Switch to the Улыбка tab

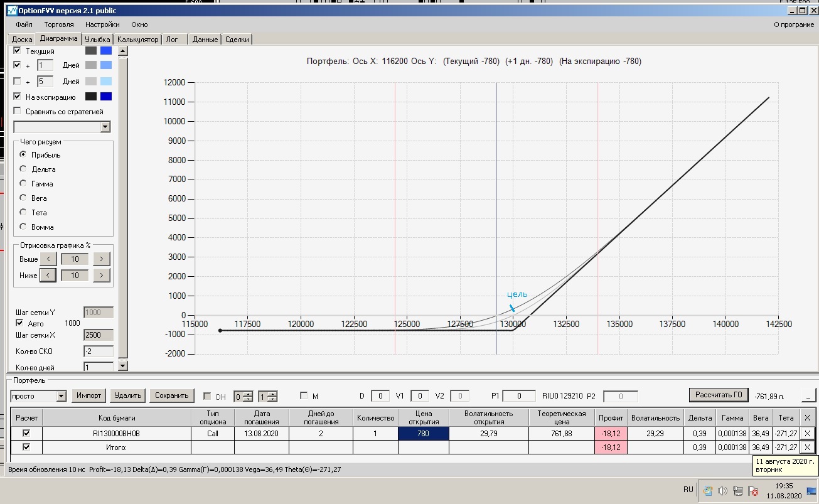pos(97,39)
